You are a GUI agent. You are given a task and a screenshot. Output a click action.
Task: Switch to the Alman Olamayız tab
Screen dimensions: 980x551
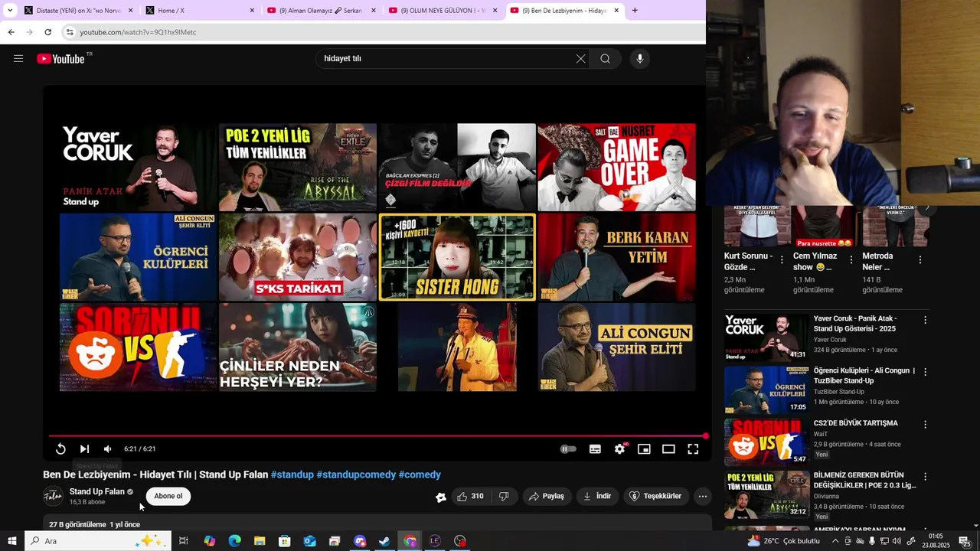tap(322, 11)
